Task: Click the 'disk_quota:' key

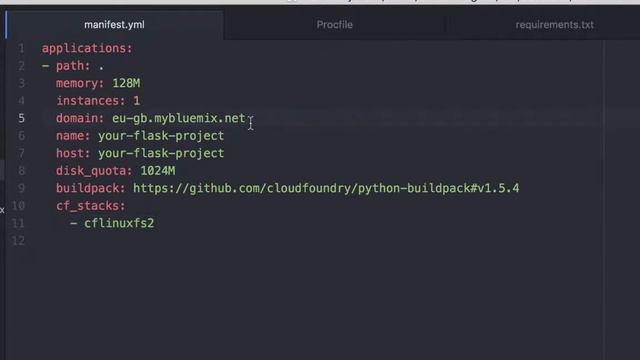Action: [94, 171]
